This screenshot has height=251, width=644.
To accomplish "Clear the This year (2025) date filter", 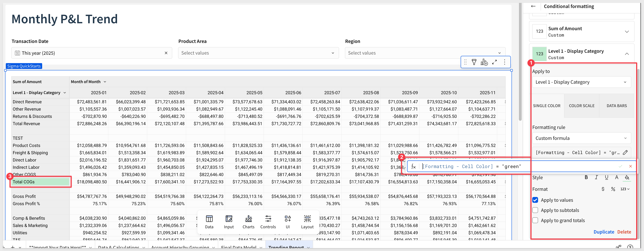I will [166, 53].
